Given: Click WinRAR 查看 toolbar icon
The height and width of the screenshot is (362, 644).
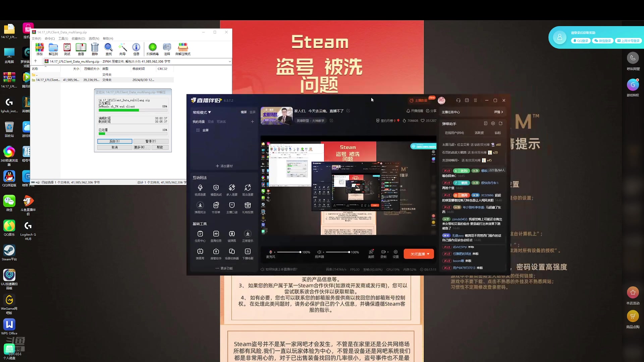Looking at the screenshot, I should [81, 49].
